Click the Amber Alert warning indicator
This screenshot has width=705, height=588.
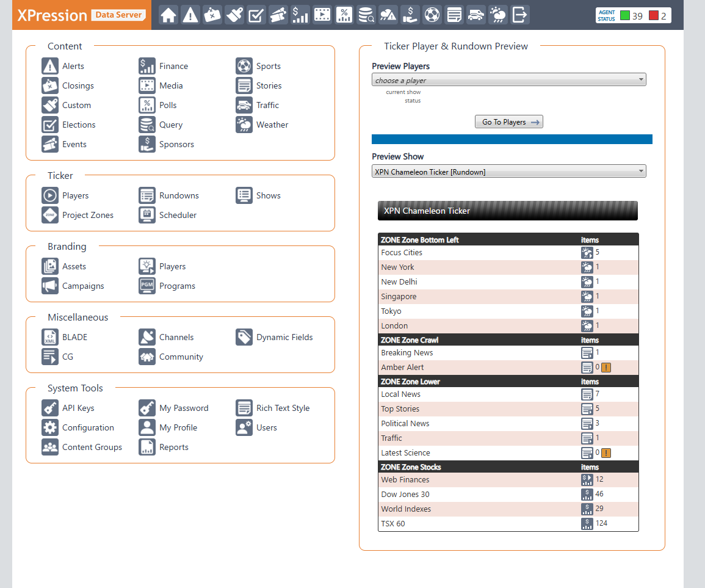tap(606, 368)
